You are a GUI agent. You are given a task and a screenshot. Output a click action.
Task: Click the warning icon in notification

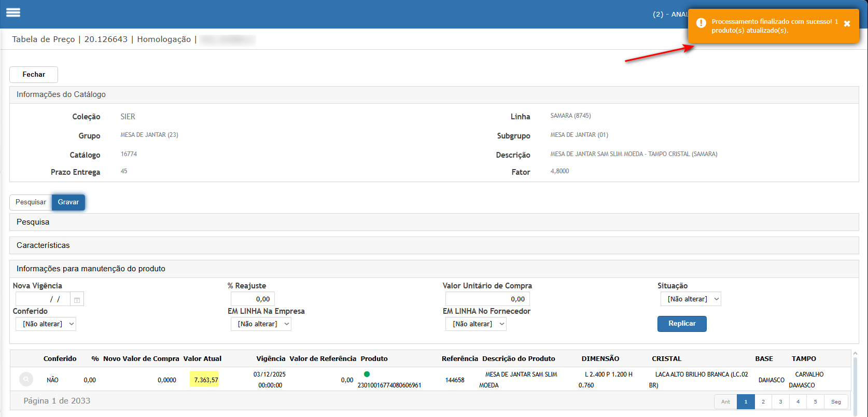(701, 23)
